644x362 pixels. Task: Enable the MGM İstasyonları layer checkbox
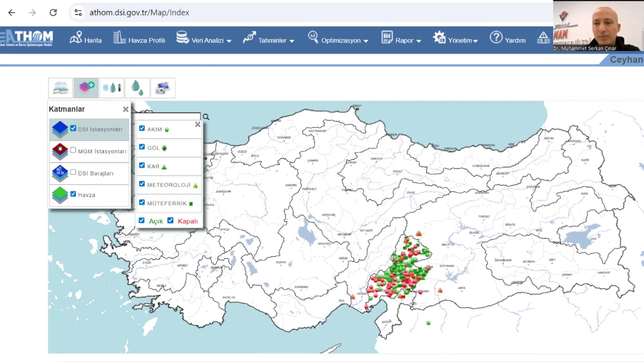73,150
